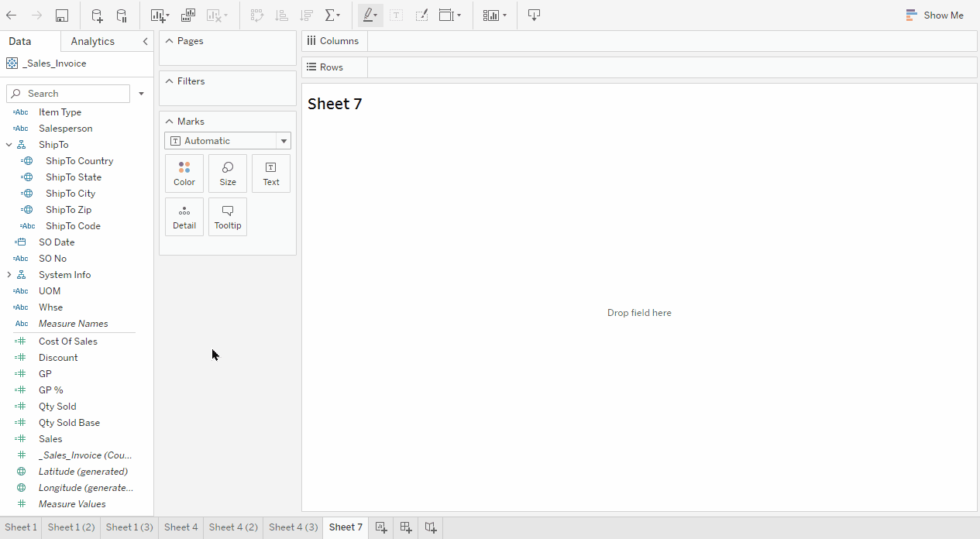Image resolution: width=980 pixels, height=539 pixels.
Task: Toggle the Show Me panel
Action: tap(934, 15)
